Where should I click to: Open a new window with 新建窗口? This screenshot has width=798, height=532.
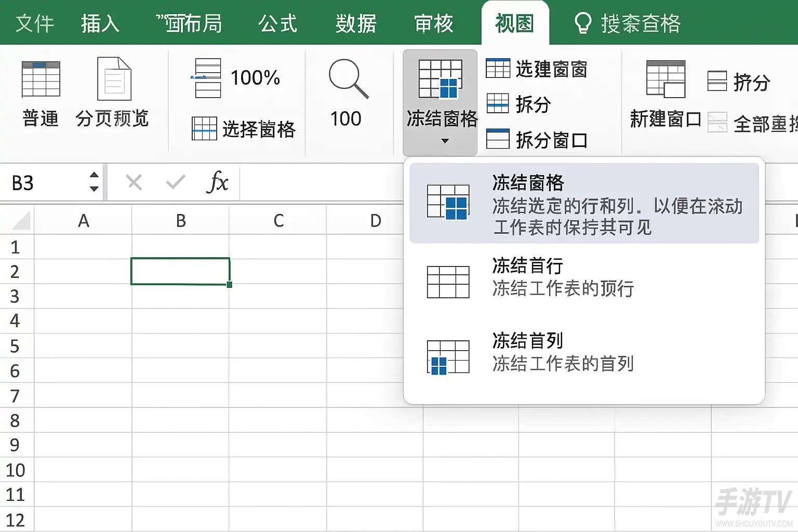click(666, 95)
